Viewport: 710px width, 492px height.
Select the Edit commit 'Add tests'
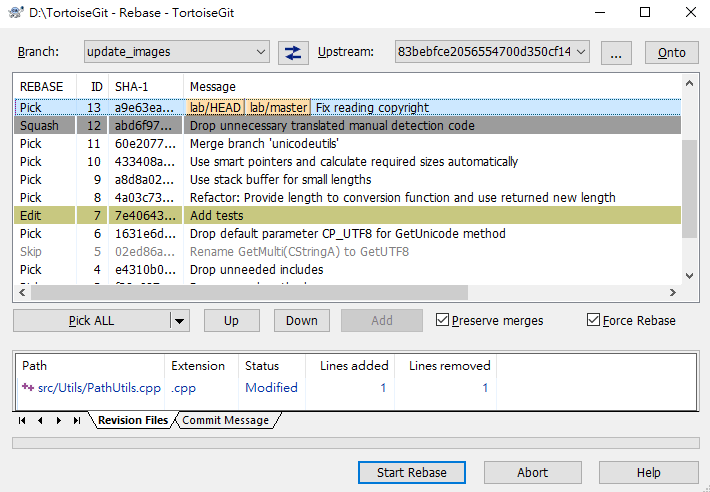348,215
